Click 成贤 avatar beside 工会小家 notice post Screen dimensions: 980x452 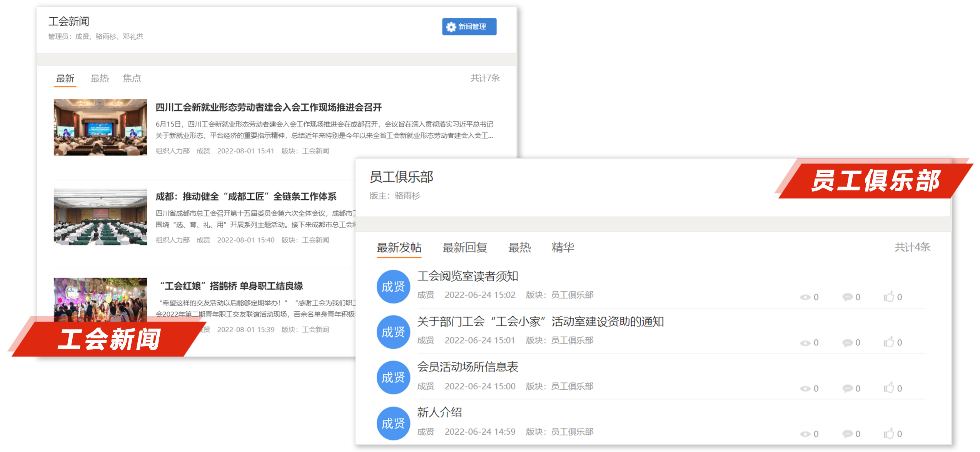point(393,332)
